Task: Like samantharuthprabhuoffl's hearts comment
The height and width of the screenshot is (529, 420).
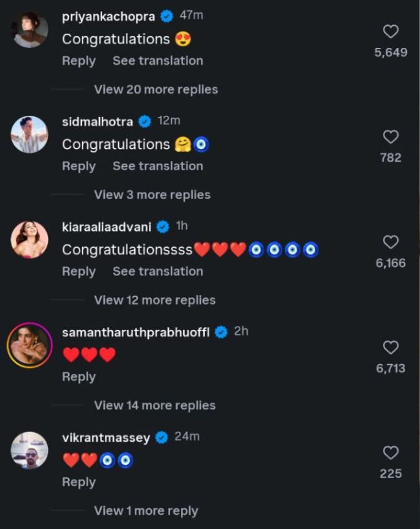Action: (x=390, y=347)
